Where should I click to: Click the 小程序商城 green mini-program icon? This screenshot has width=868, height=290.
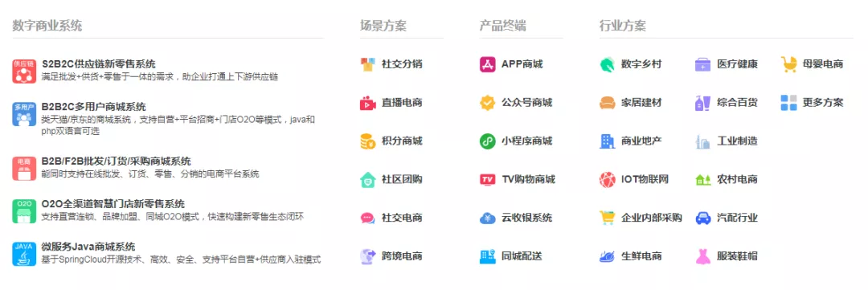click(x=488, y=141)
